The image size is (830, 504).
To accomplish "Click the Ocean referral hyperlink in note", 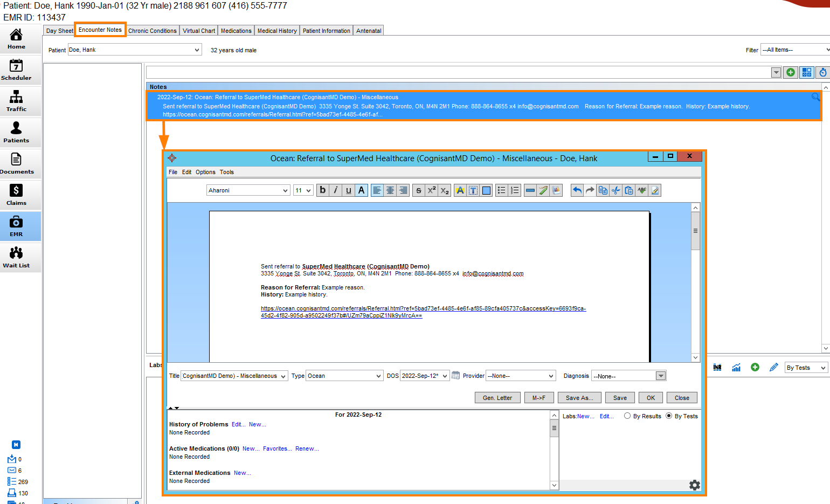I will tap(423, 312).
